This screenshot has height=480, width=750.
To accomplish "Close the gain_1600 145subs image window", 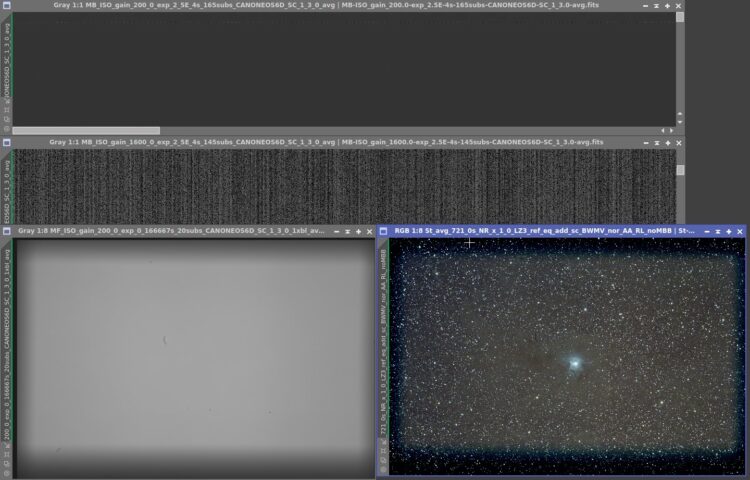I will coord(679,143).
